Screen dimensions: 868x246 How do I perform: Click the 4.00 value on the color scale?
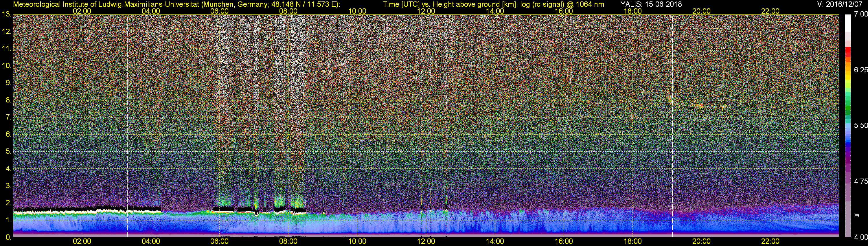[x=861, y=237]
